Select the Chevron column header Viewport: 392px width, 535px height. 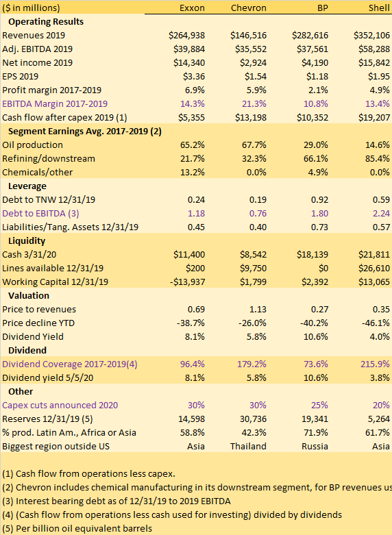[x=249, y=8]
